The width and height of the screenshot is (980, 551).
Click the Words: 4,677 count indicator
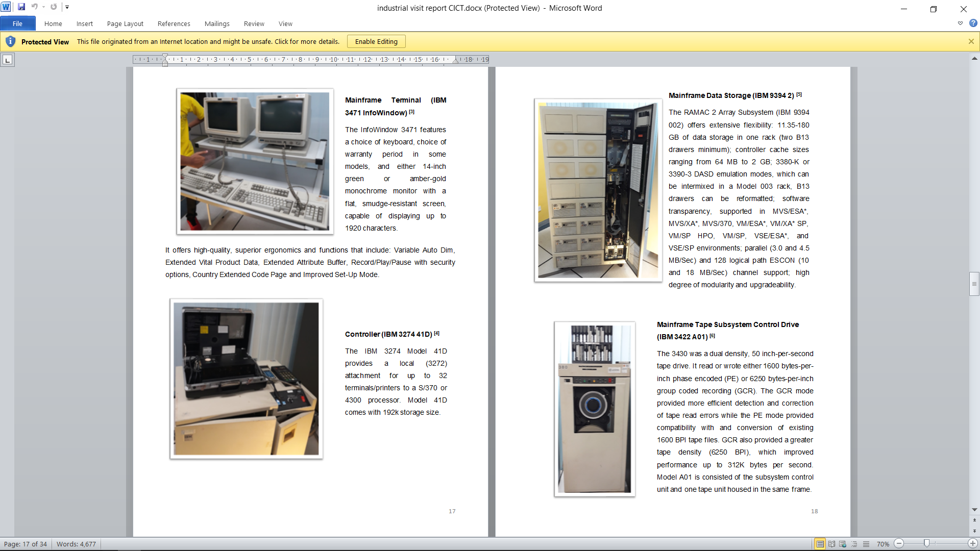76,544
